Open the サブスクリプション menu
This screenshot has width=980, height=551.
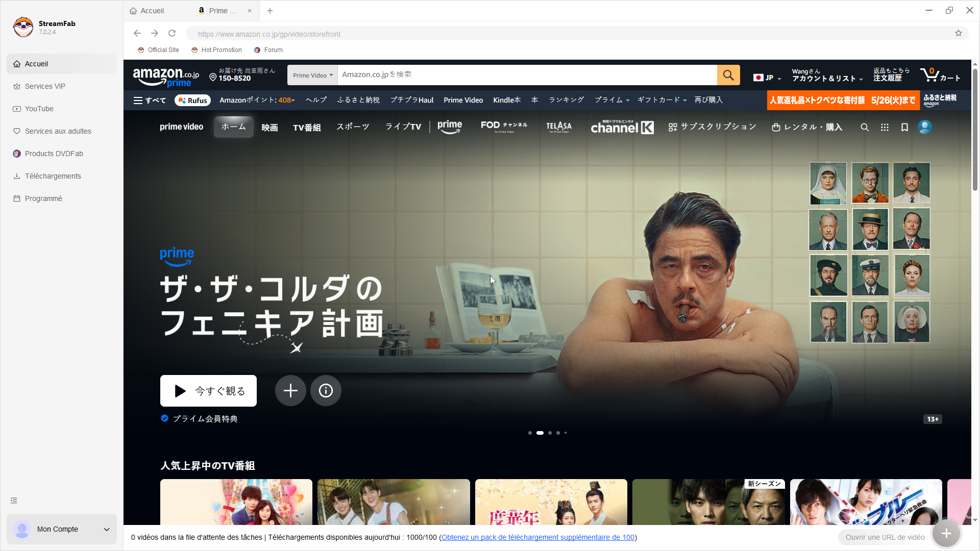(712, 127)
